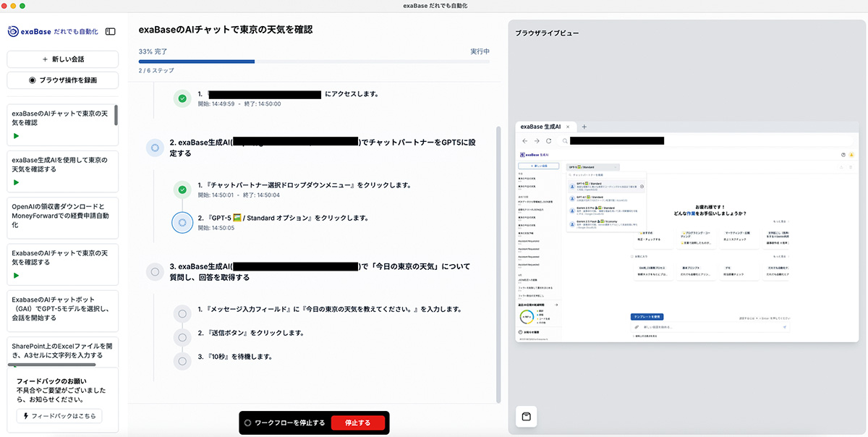Open 'フィードバックはこちら' feedback link
The width and height of the screenshot is (868, 437).
pos(59,416)
